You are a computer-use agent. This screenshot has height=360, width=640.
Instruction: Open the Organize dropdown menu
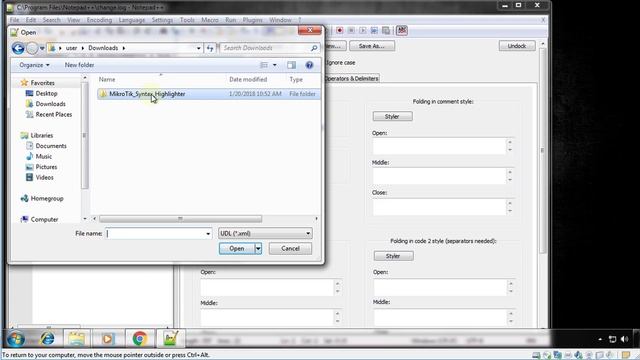(x=34, y=65)
